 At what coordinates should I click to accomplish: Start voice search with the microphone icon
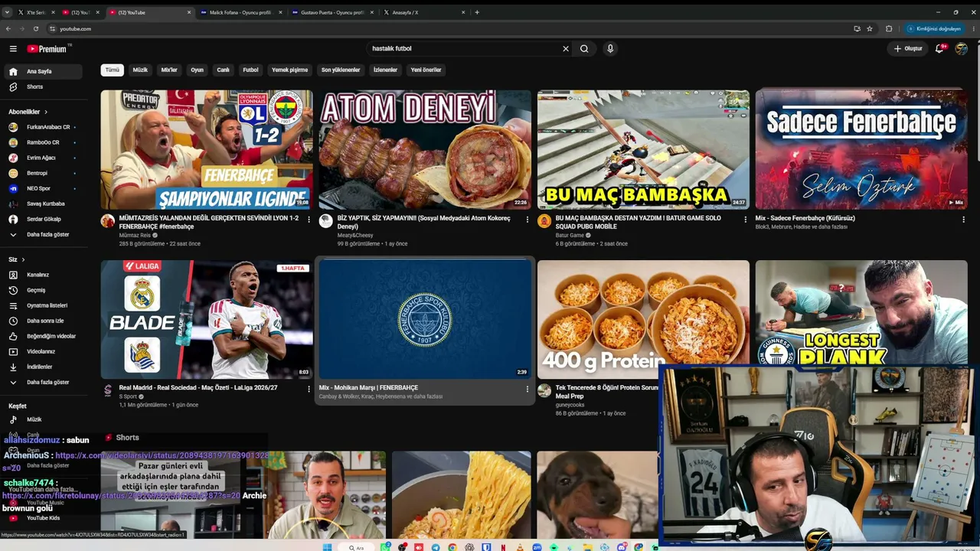coord(610,48)
